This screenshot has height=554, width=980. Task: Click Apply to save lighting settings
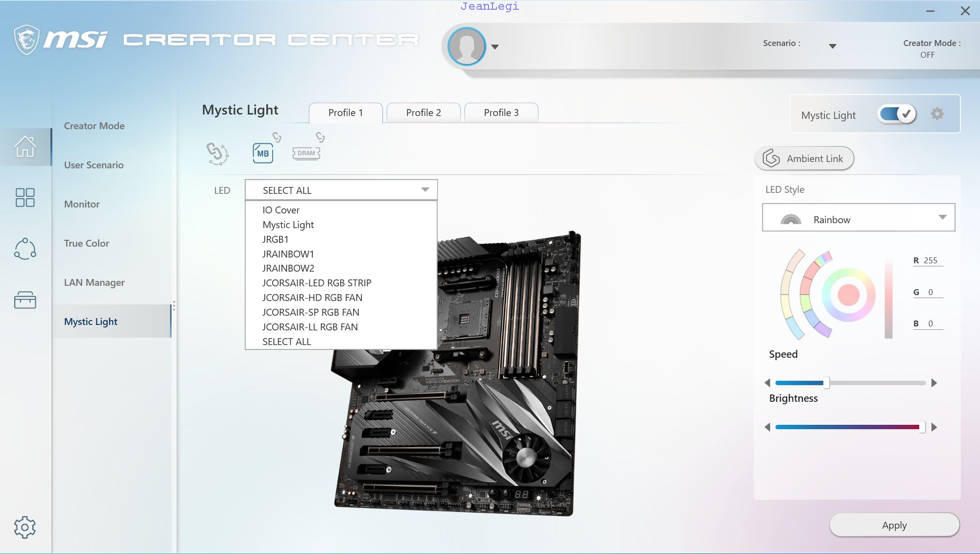[893, 524]
